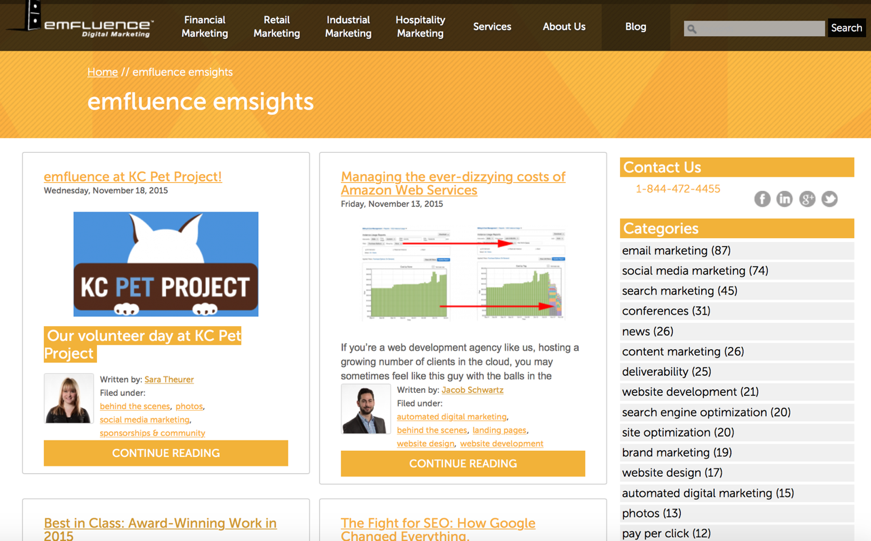Open the LinkedIn social icon
This screenshot has height=541, width=871.
coord(785,199)
